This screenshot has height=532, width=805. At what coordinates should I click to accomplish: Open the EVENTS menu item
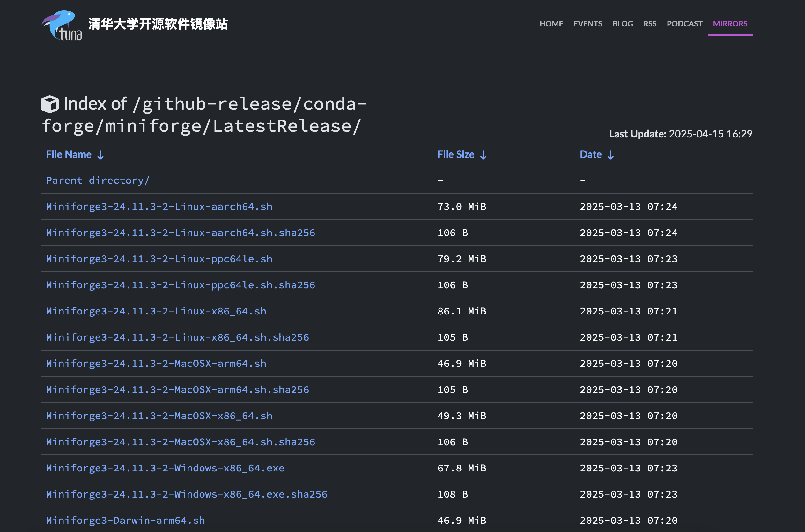point(587,24)
